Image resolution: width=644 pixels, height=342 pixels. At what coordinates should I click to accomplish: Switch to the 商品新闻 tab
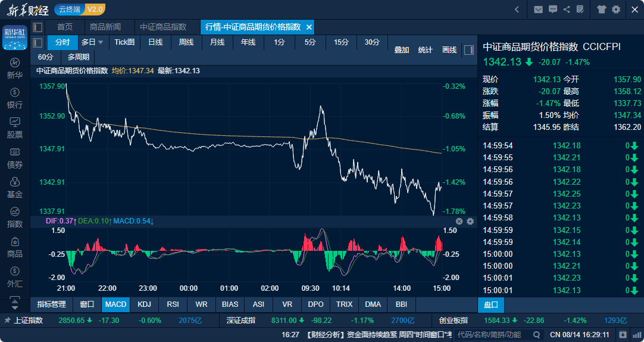click(105, 27)
